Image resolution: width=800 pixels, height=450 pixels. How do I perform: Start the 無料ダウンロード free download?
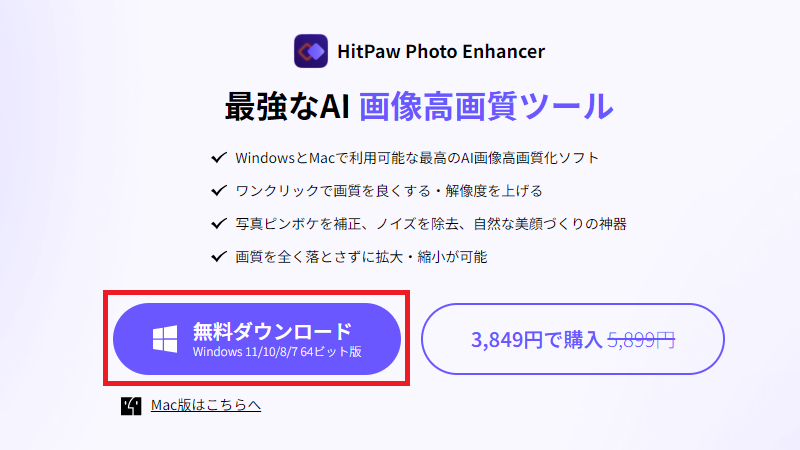click(x=257, y=339)
